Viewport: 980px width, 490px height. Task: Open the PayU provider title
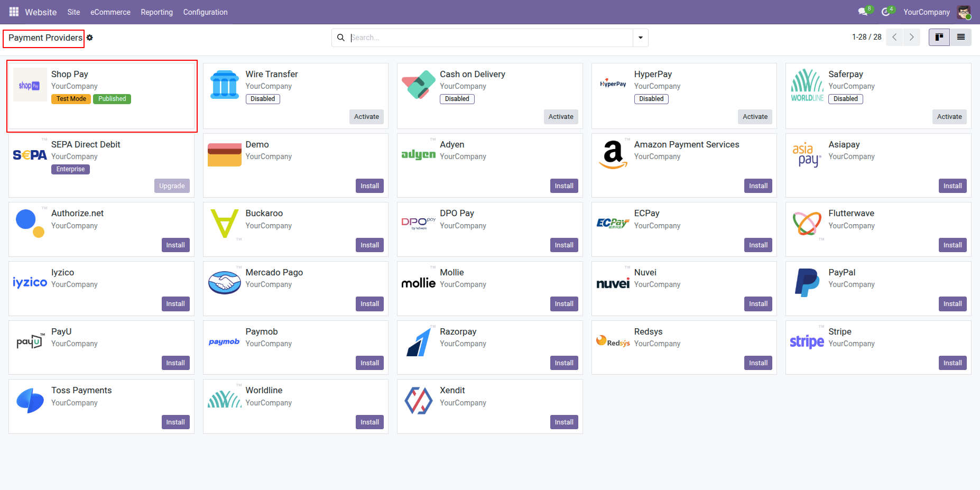pyautogui.click(x=61, y=331)
